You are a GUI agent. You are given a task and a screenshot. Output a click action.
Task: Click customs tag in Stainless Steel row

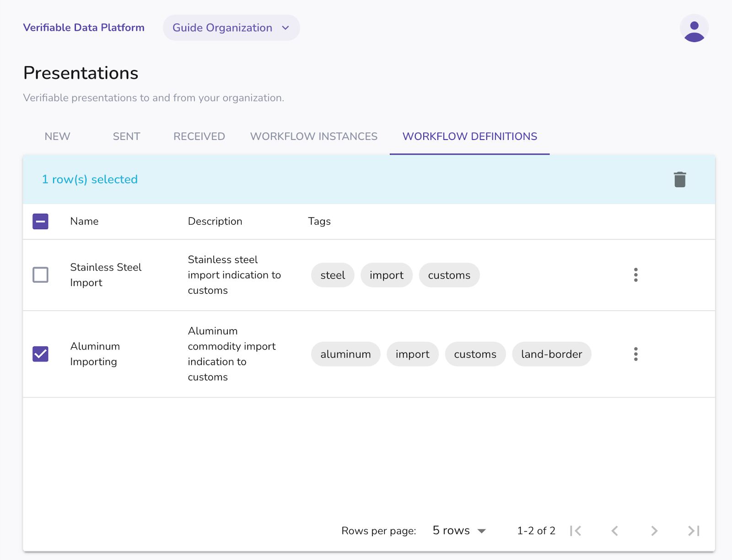(449, 275)
